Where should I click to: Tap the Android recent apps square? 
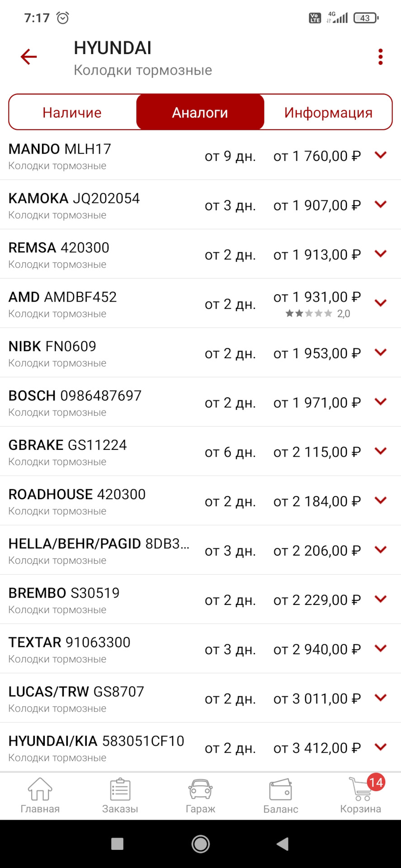[x=118, y=844]
